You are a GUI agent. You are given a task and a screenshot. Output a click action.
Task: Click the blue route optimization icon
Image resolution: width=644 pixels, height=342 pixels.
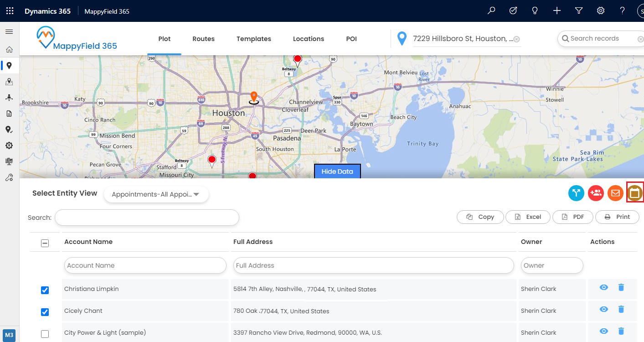[576, 193]
